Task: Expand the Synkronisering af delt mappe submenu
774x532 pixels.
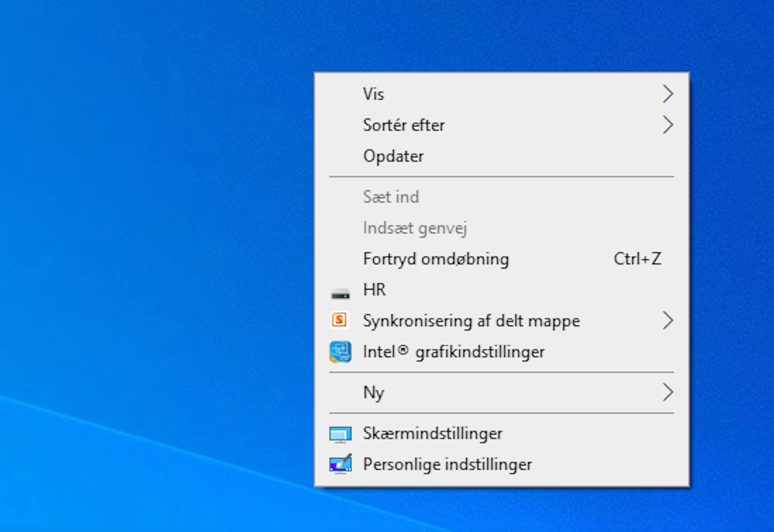Action: (668, 320)
